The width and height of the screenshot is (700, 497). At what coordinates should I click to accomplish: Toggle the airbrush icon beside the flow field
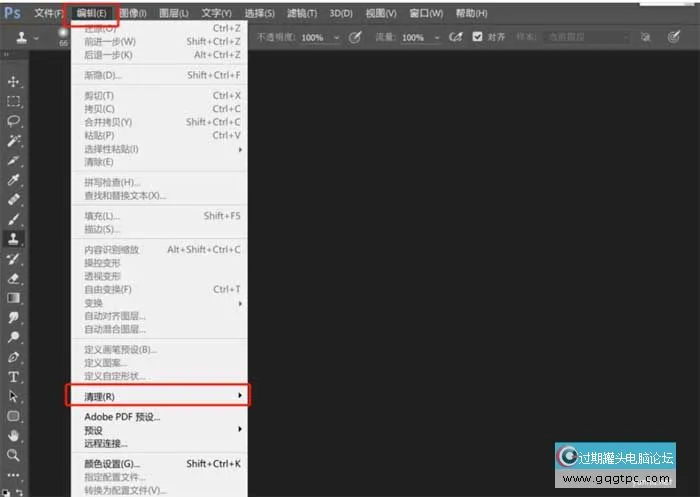[455, 37]
